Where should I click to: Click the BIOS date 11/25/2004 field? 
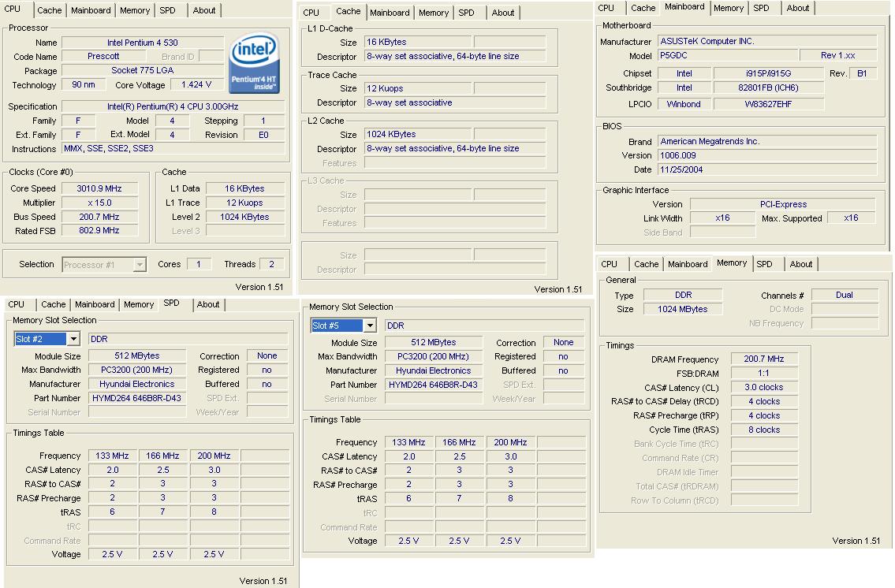tap(766, 169)
